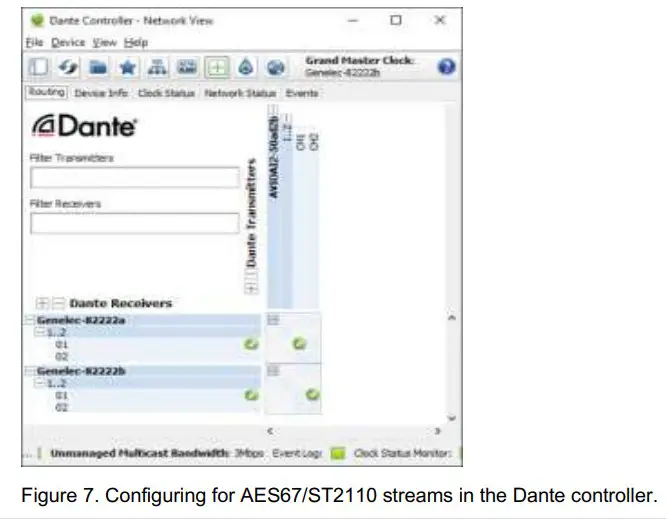Collapse the 1..2 group under Genelec-8222a
The width and height of the screenshot is (666, 520).
(40, 332)
